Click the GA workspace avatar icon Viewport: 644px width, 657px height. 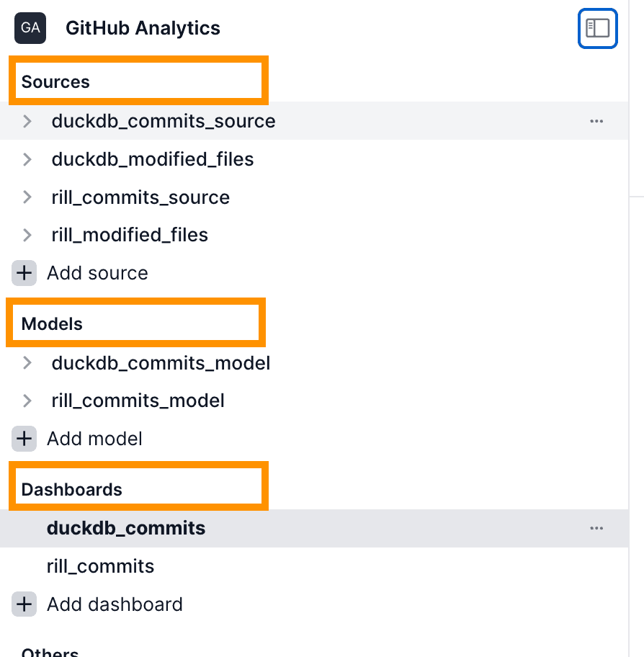30,28
